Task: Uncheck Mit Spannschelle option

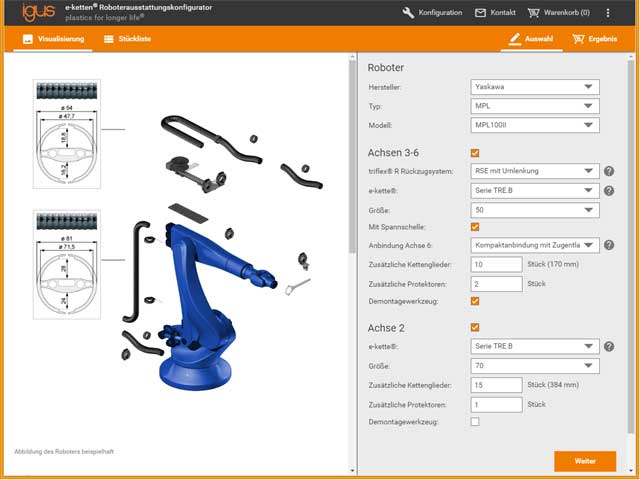Action: click(475, 227)
